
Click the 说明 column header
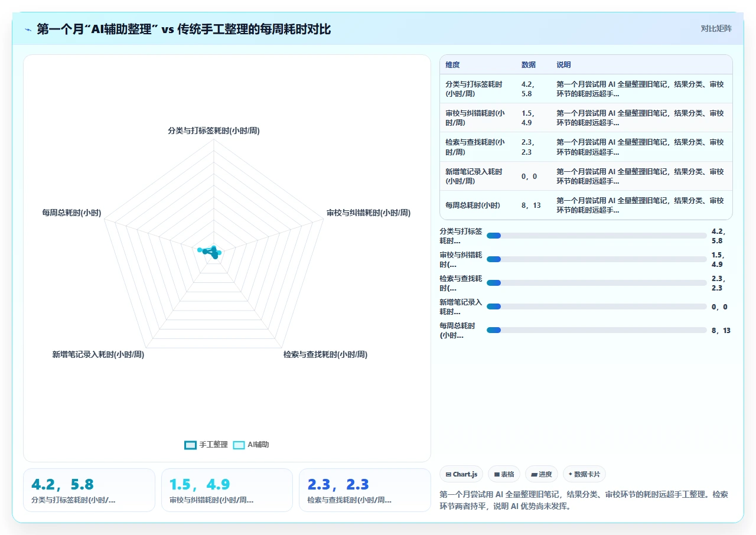(x=563, y=65)
